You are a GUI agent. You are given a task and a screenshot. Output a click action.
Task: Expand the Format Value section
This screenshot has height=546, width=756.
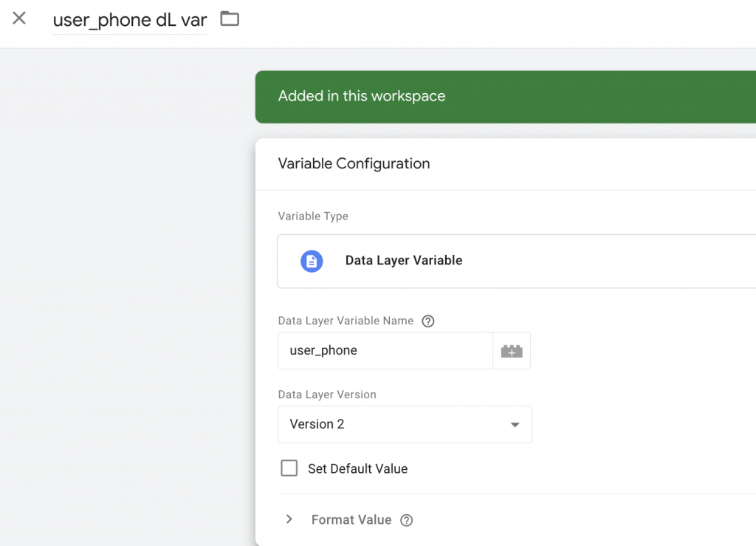(x=289, y=519)
